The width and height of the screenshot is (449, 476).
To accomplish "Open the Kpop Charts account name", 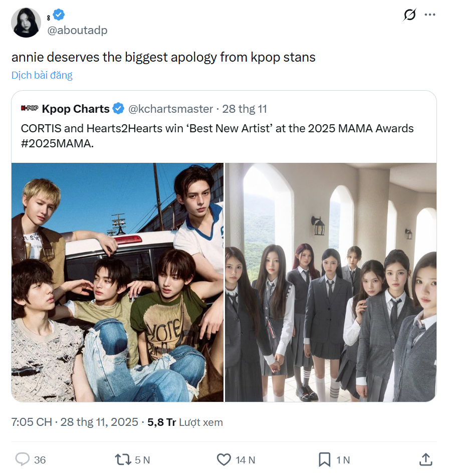I will [76, 109].
